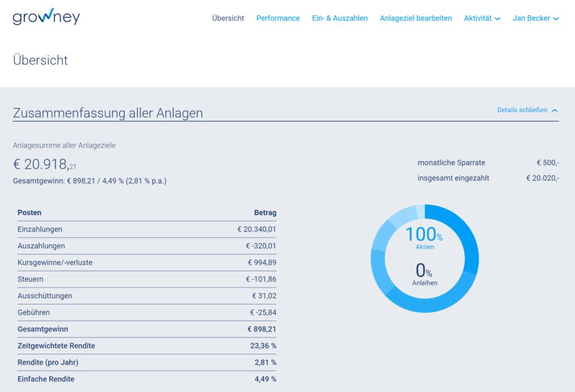575x392 pixels.
Task: Click the Zeitgewichtete Rendite row
Action: pos(147,346)
